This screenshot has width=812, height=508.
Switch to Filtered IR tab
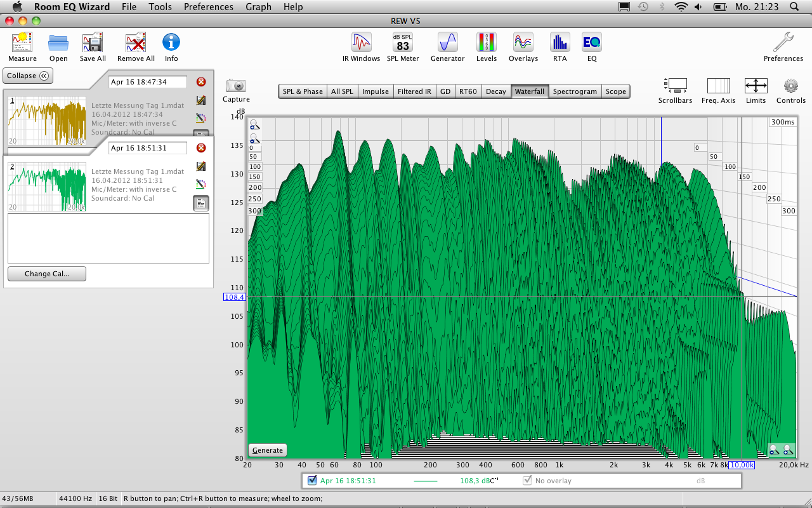(x=414, y=91)
